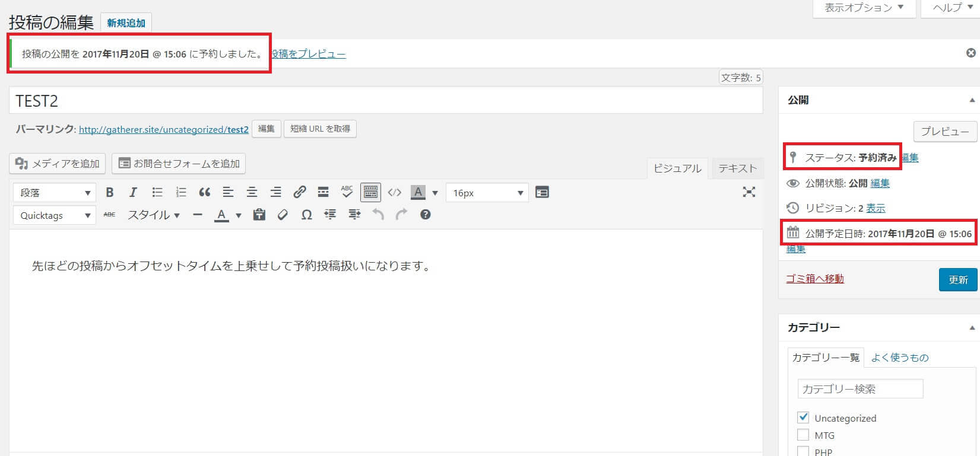Open 投稿をプレビュー link
This screenshot has height=456, width=980.
click(308, 54)
